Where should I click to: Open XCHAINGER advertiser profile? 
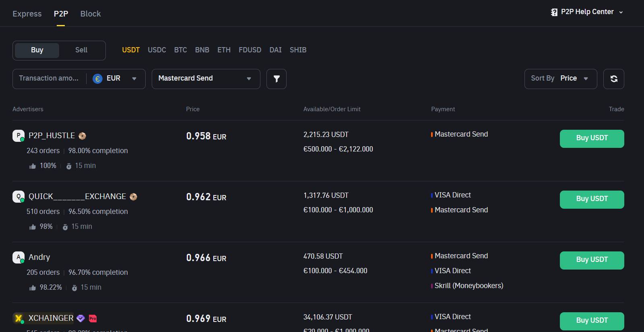tap(51, 318)
